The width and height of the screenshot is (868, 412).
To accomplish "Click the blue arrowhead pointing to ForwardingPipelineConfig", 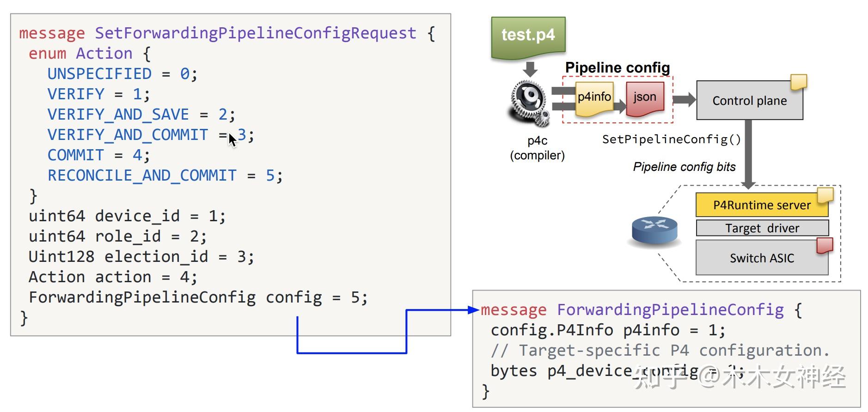I will (x=473, y=310).
